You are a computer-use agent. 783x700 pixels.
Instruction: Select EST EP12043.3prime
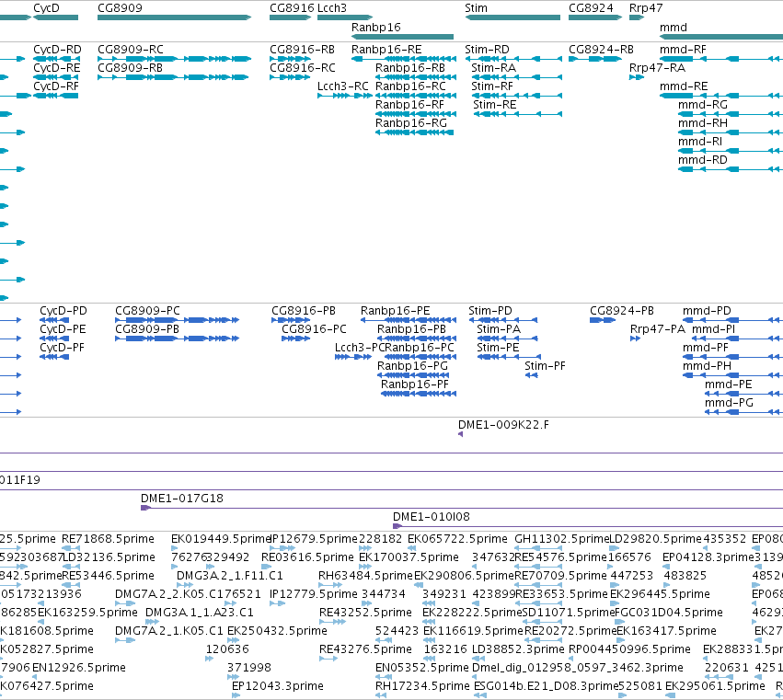236,695
